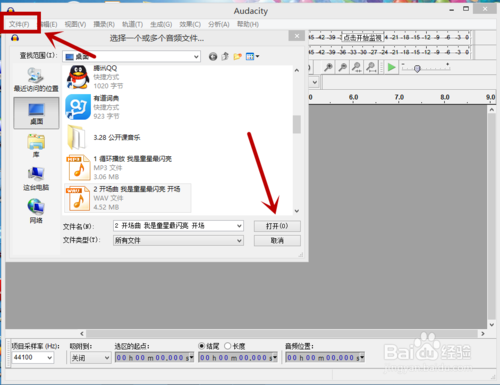Click horizontal scrollbar right arrow
The image size is (500, 385).
pyautogui.click(x=483, y=333)
